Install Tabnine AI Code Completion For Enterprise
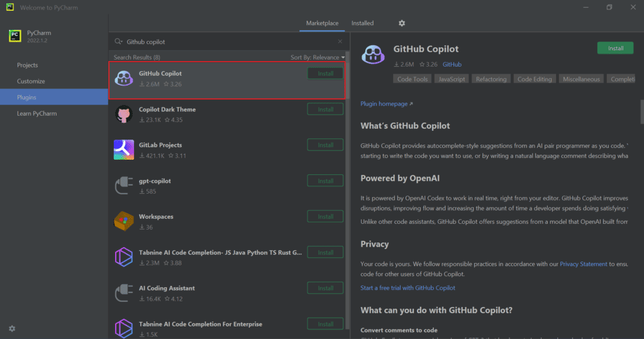644x339 pixels. point(325,324)
